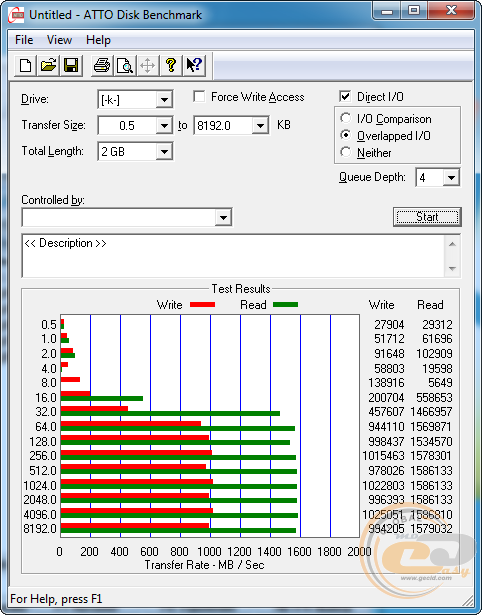482x615 pixels.
Task: Click read value 5649 for 8.0 KB
Action: 440,383
